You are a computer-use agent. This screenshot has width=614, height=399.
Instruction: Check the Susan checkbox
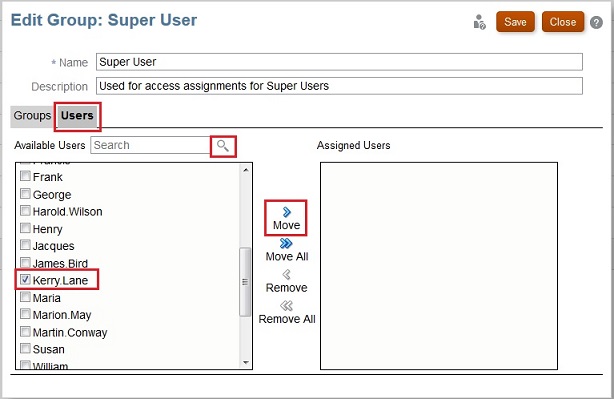pos(25,348)
